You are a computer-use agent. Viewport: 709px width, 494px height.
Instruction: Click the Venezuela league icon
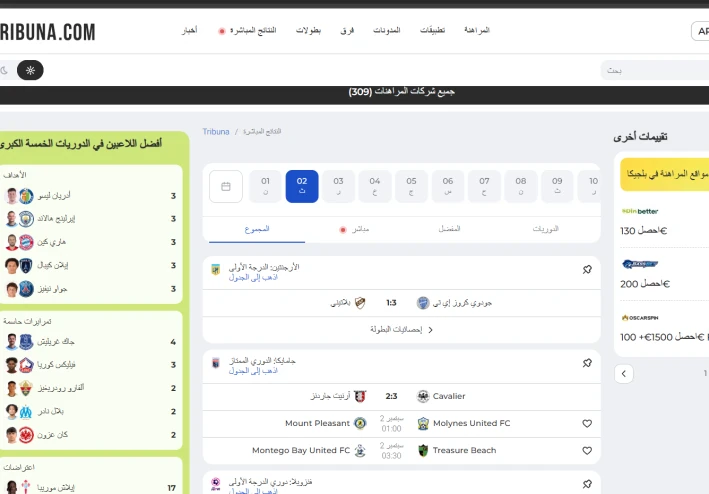(216, 484)
